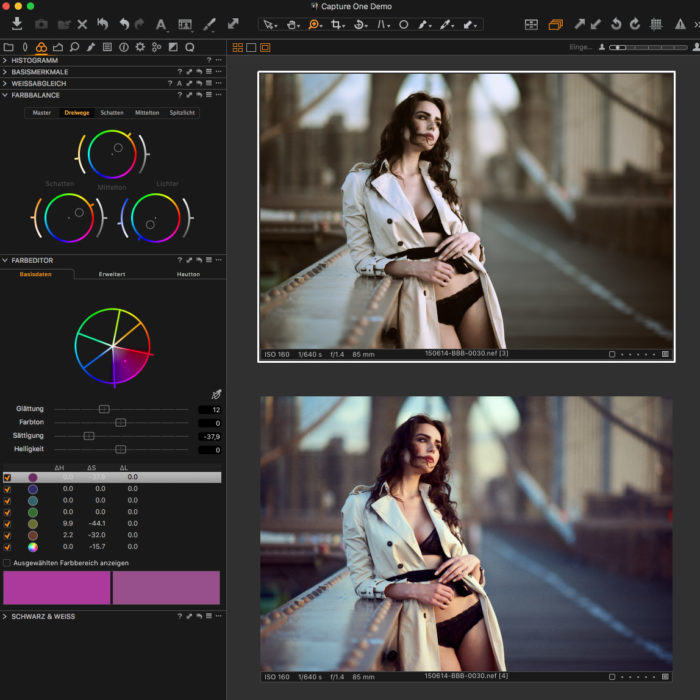Expand the Basismerkmale panel
The width and height of the screenshot is (700, 700).
pos(5,71)
